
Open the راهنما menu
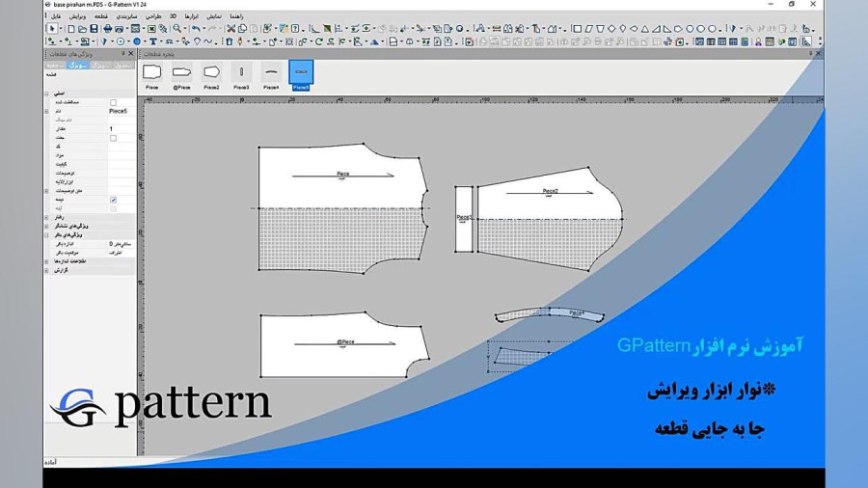pos(236,16)
